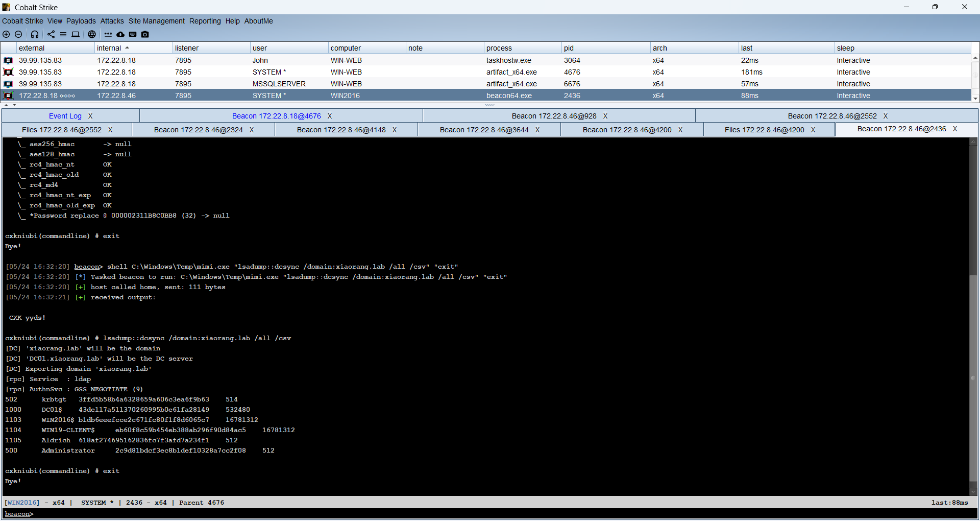Screen dimensions: 980x521
Task: Open the Listeners headphones icon
Action: 35,34
